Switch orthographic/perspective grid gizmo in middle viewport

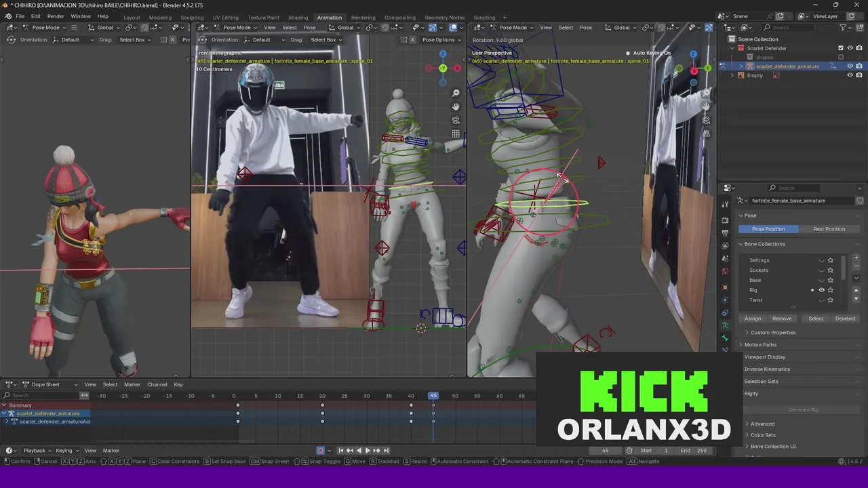coord(456,134)
